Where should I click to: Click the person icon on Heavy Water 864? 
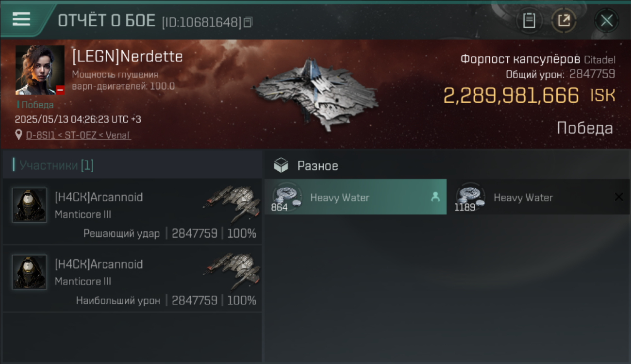tap(435, 197)
